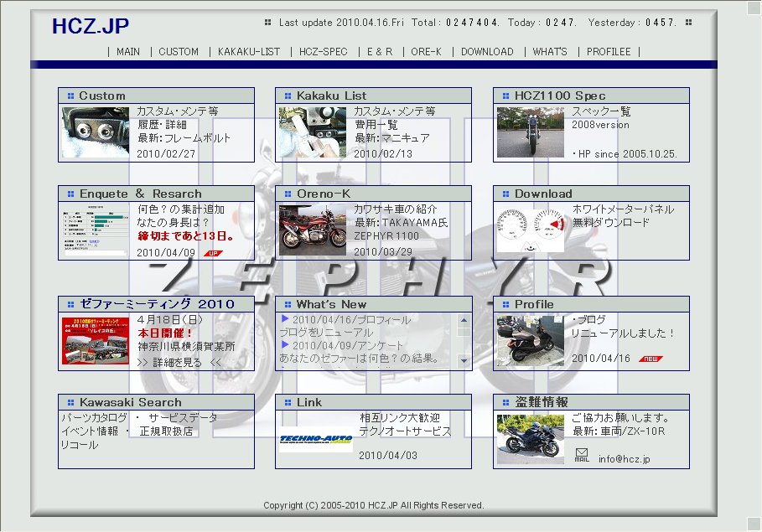
Task: Open the パーツカタログ link
Action: (94, 418)
